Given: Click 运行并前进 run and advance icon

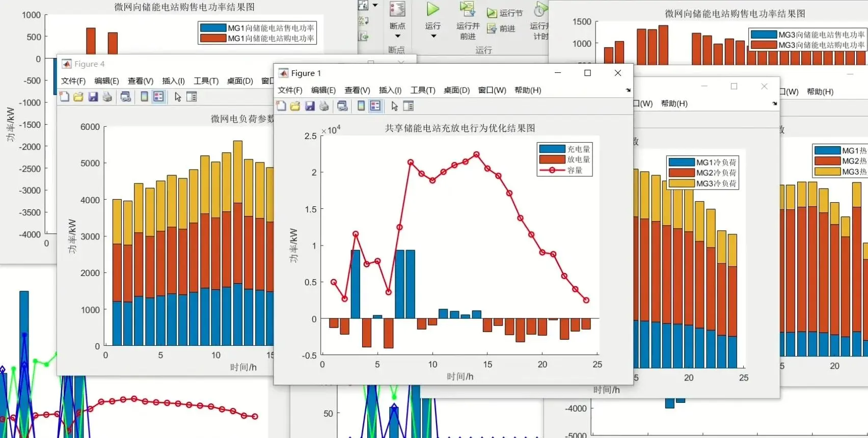Looking at the screenshot, I should point(468,9).
